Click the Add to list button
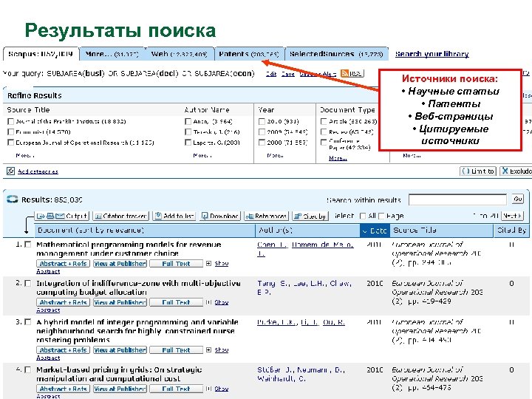This screenshot has width=532, height=399. click(174, 216)
